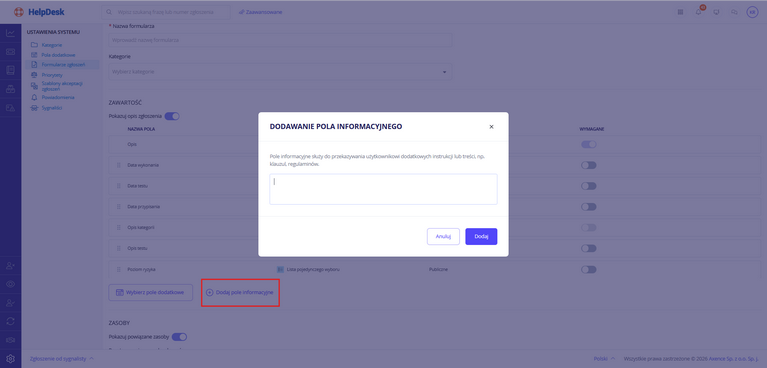
Task: Click Dodaj pole informacyjne link
Action: 240,292
